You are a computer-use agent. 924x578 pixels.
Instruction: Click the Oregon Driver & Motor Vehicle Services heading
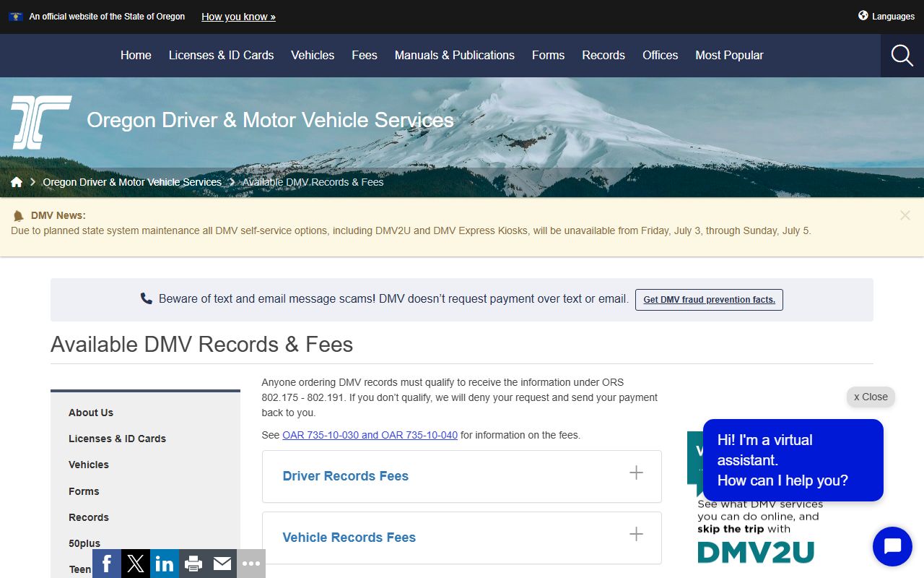coord(270,120)
